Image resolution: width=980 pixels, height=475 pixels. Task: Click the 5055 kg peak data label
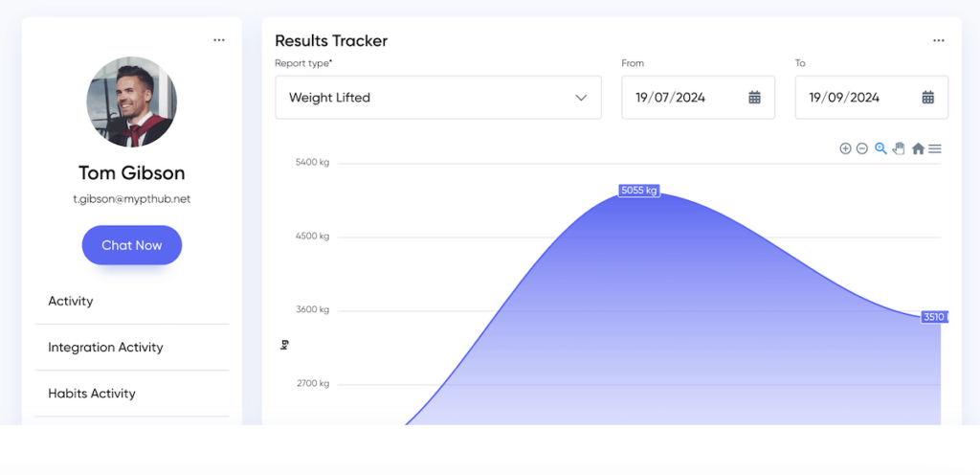639,191
